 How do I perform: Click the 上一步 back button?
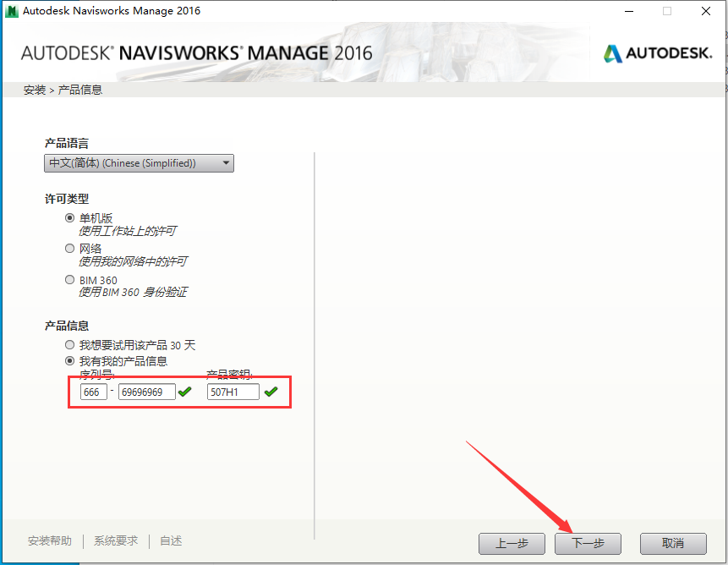(x=512, y=543)
